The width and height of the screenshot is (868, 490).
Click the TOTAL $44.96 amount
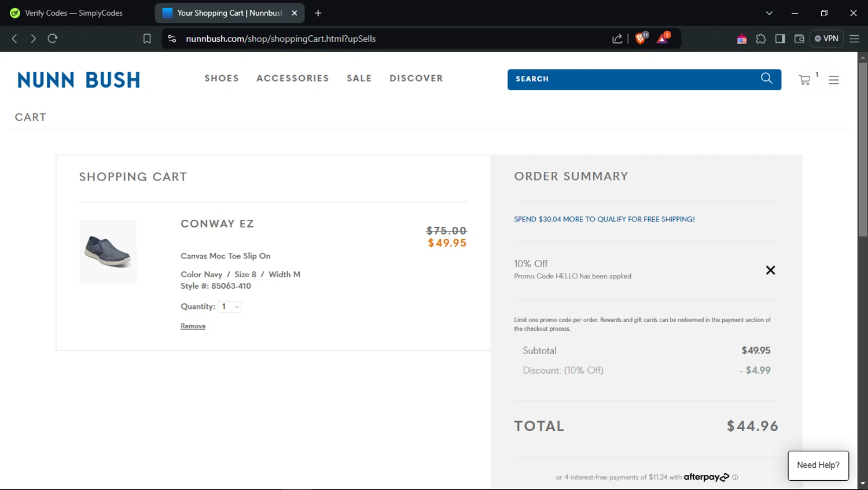(x=752, y=426)
